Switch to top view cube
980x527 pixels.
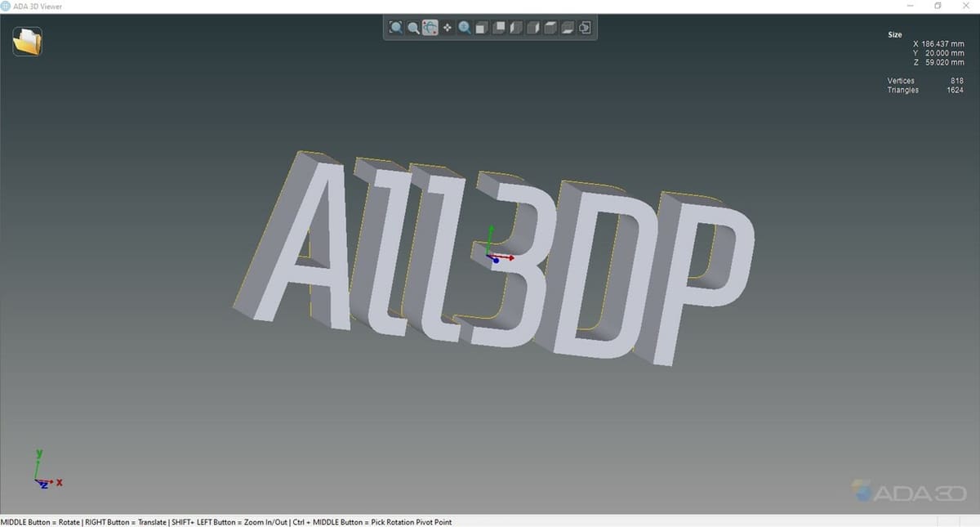pos(550,28)
